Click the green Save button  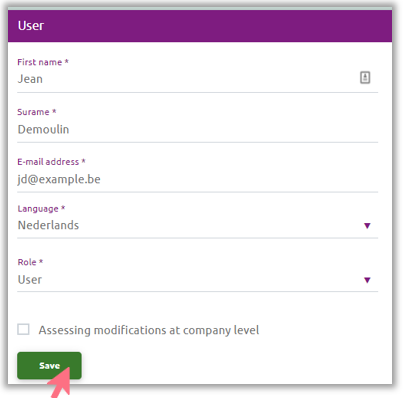49,365
